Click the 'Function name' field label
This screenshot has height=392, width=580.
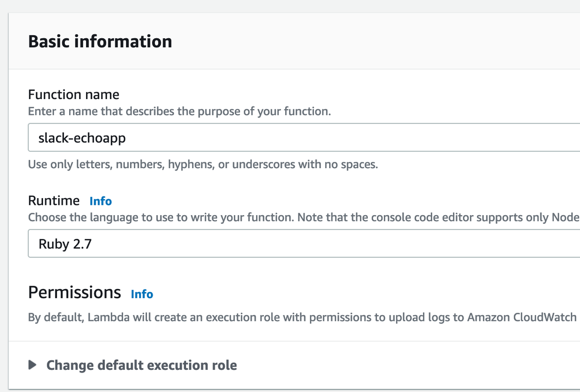73,94
